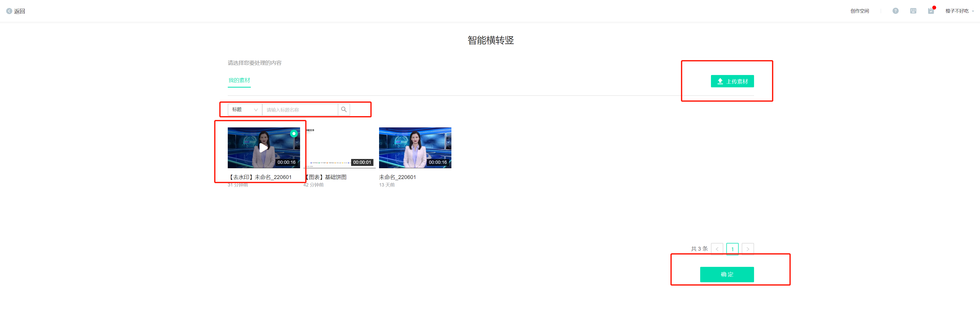980x310 pixels.
Task: Open the 标题 filter dropdown
Action: coord(245,110)
